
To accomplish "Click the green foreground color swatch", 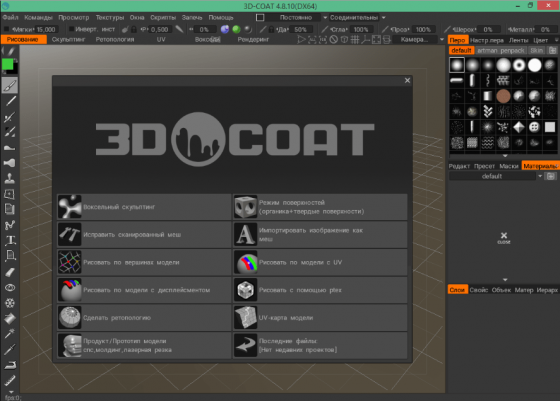I will pyautogui.click(x=7, y=65).
